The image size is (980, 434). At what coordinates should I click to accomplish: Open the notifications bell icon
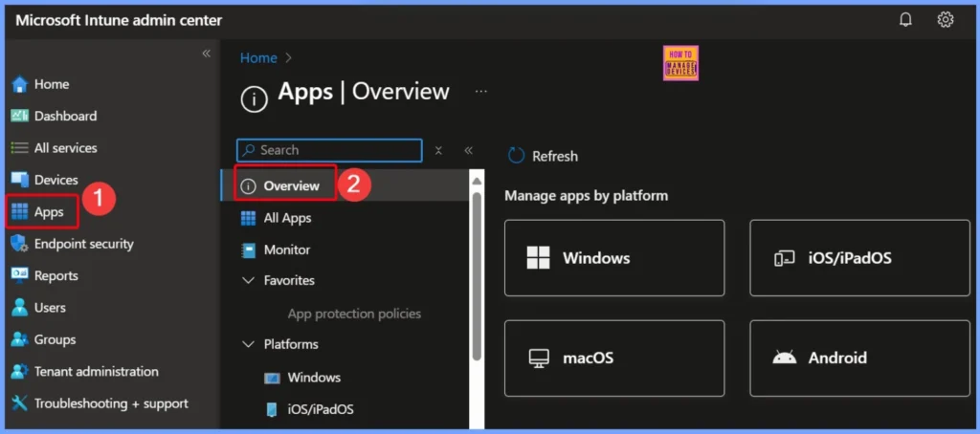(905, 20)
